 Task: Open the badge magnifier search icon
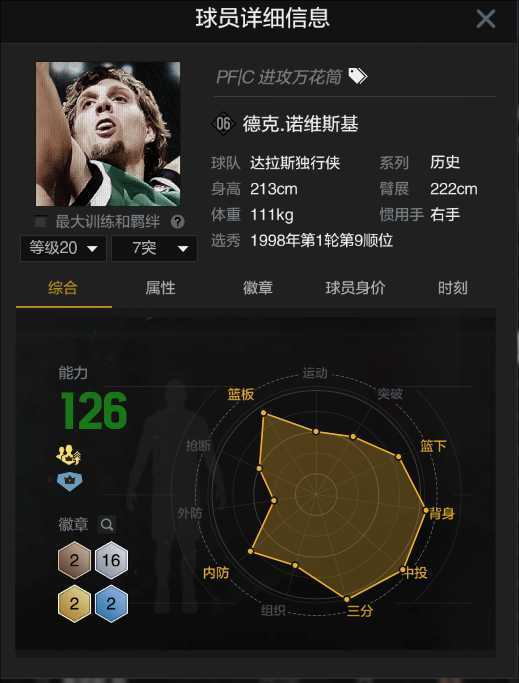tap(107, 524)
